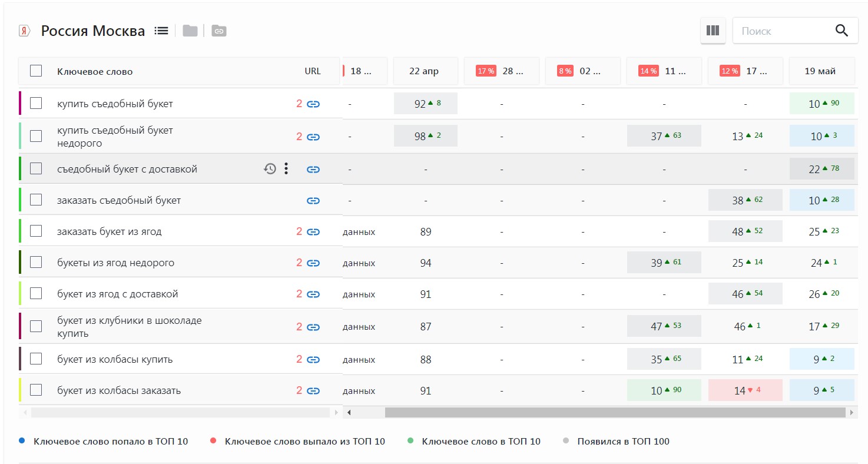Viewport: 868px width, 464px height.
Task: Select the 'съедобный букет с доставкой' checkbox
Action: (x=36, y=168)
